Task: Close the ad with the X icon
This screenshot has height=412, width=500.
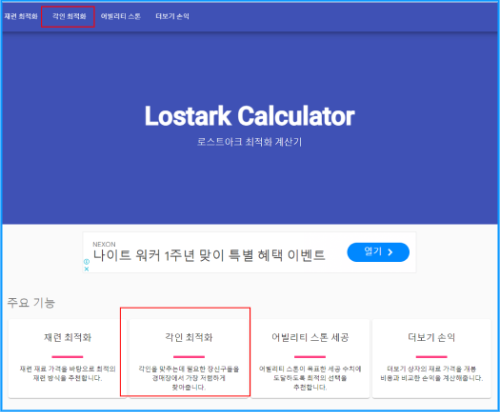Action: click(87, 269)
